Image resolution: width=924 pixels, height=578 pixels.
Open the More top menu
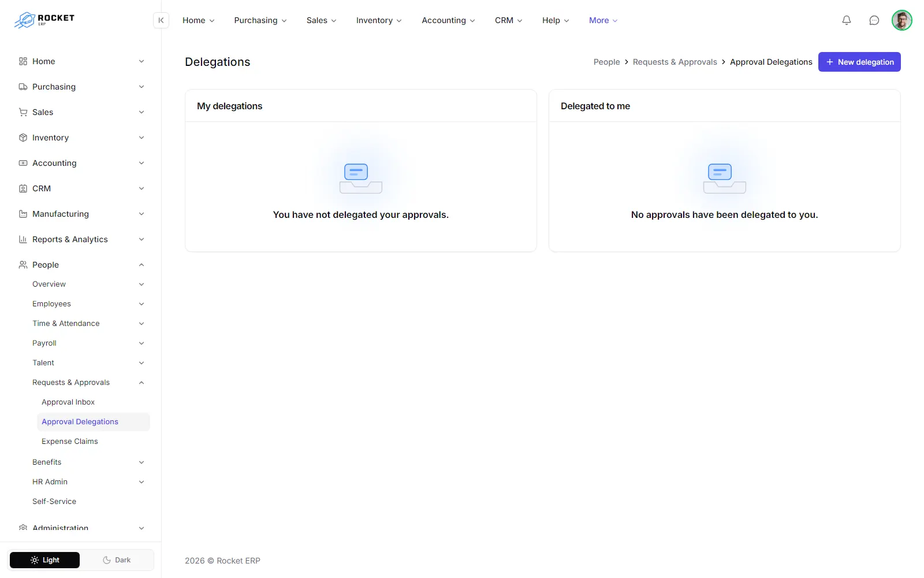603,20
